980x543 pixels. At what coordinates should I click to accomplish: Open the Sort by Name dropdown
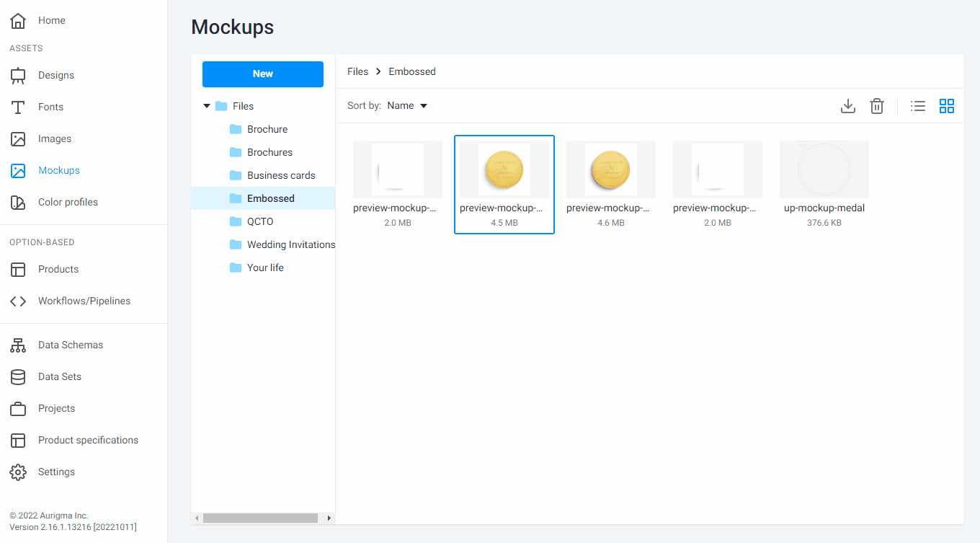coord(407,106)
